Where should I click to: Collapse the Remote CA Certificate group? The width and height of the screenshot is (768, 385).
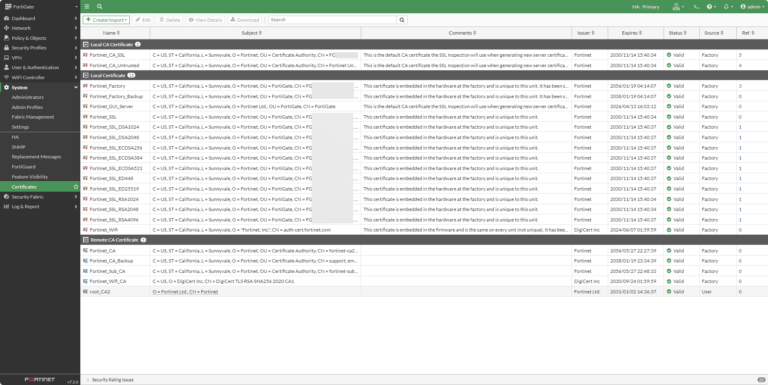point(86,240)
